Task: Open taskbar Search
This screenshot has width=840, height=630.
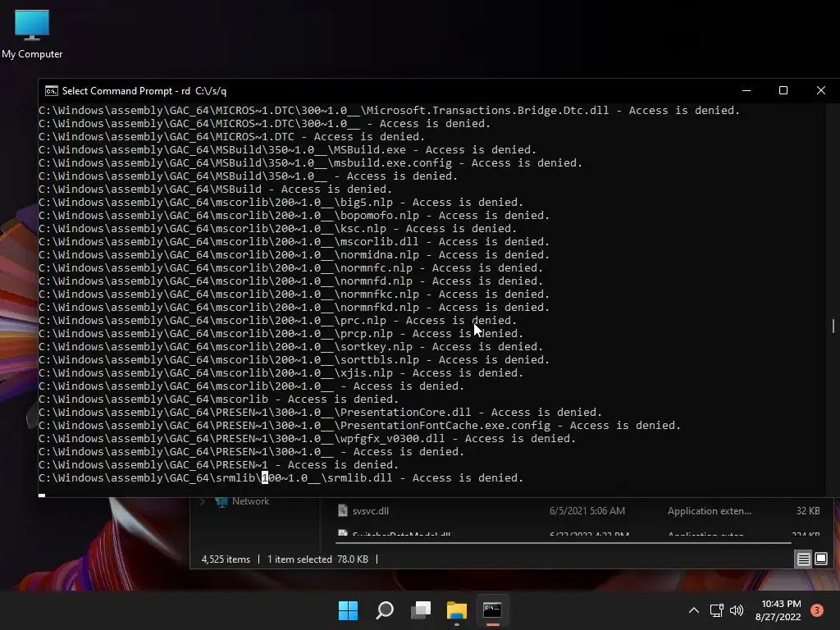Action: (385, 610)
